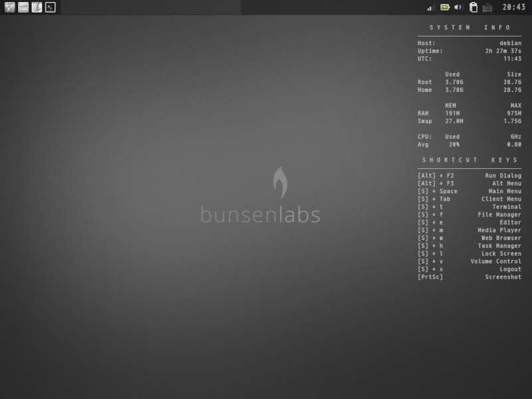The image size is (532, 399).
Task: Click the UTC time '11:43'
Action: coord(512,59)
